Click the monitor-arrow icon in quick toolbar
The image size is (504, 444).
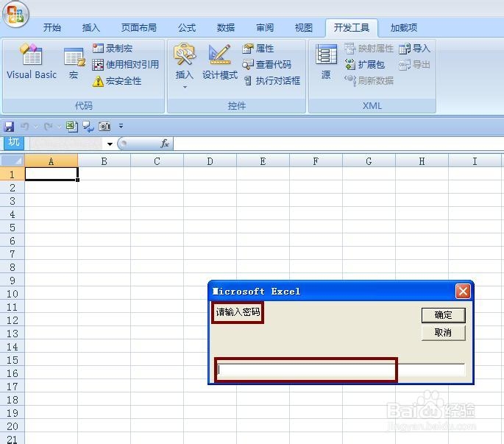[x=88, y=127]
